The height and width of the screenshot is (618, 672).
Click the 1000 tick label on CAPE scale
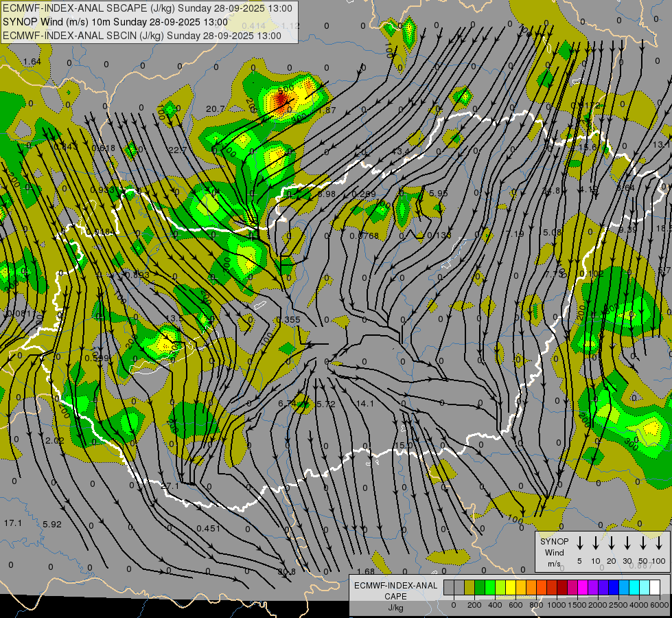(556, 605)
